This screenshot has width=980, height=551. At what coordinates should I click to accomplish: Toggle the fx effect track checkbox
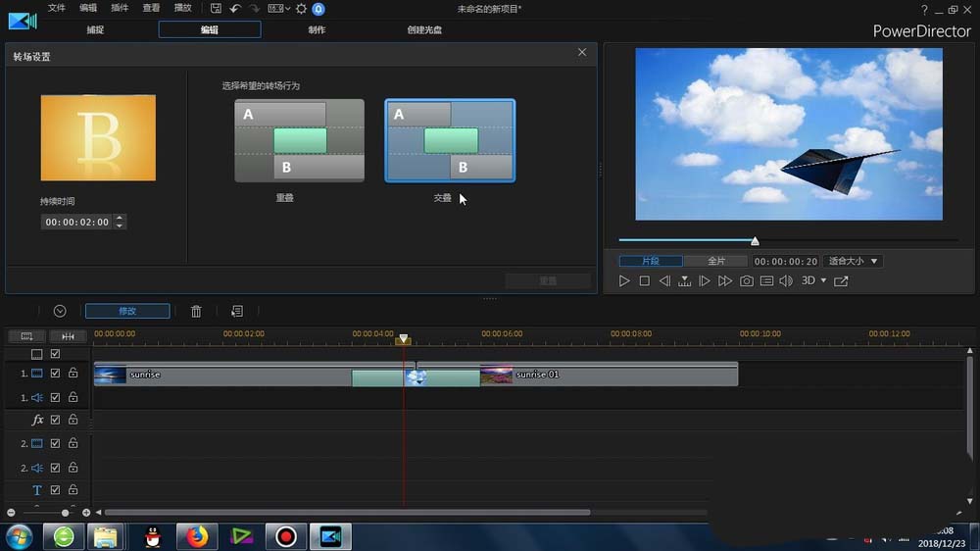click(55, 420)
